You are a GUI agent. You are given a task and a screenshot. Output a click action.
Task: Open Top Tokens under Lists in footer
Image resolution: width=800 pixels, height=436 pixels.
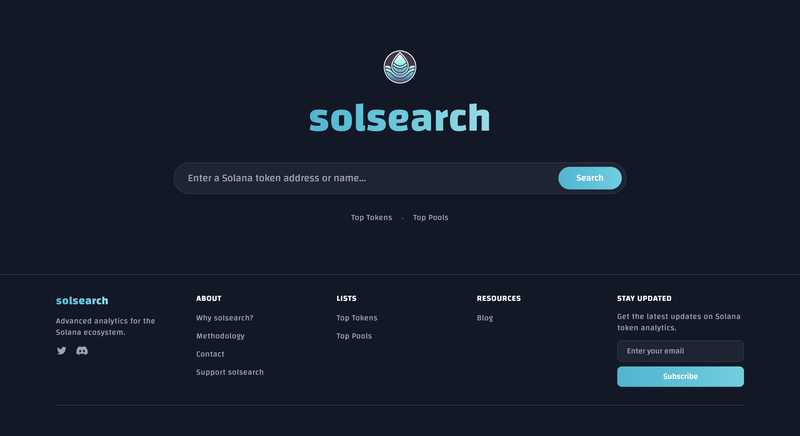point(357,318)
